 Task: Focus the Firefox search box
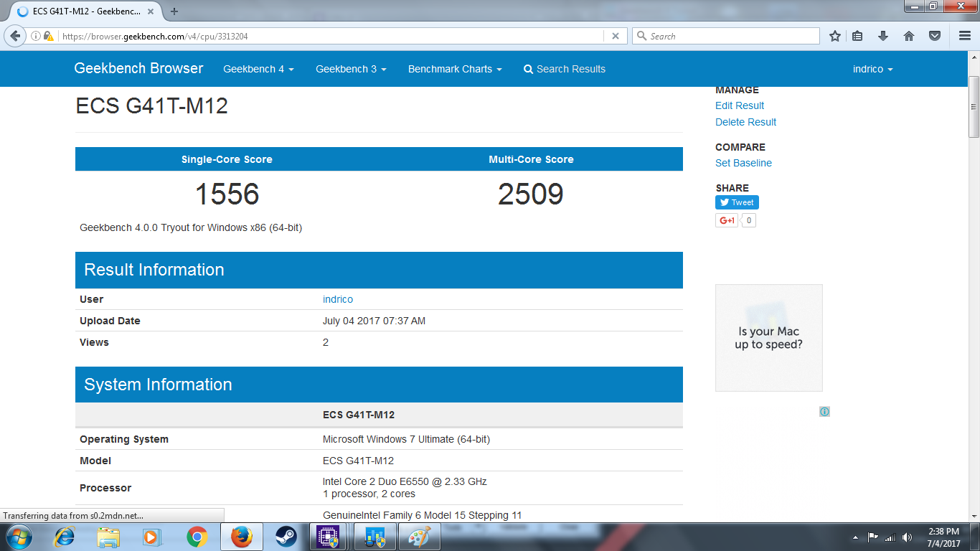tap(726, 36)
